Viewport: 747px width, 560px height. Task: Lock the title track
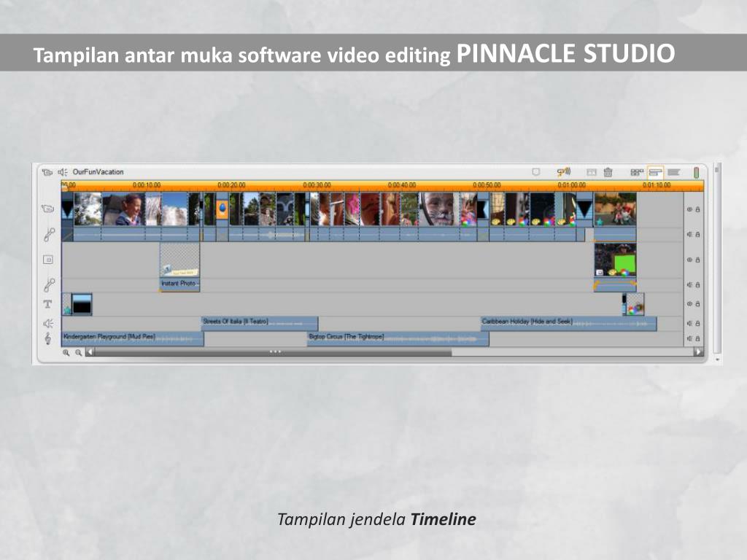698,304
